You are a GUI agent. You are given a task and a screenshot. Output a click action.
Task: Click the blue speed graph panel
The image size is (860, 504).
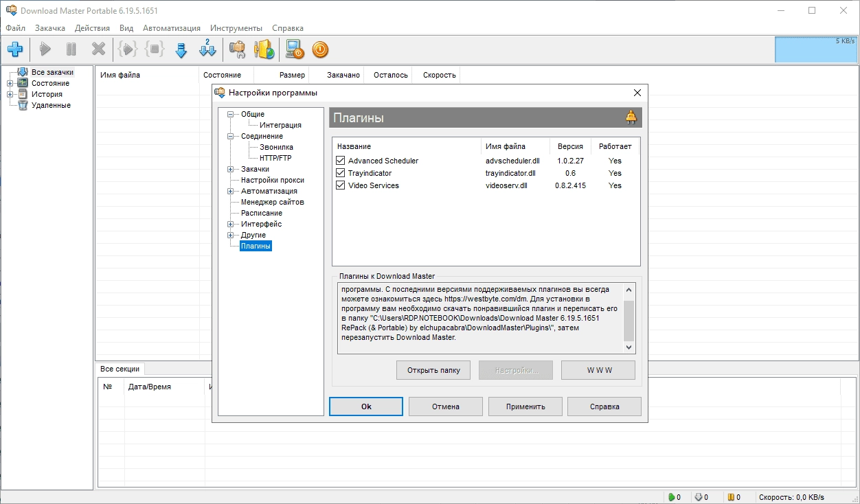[816, 49]
